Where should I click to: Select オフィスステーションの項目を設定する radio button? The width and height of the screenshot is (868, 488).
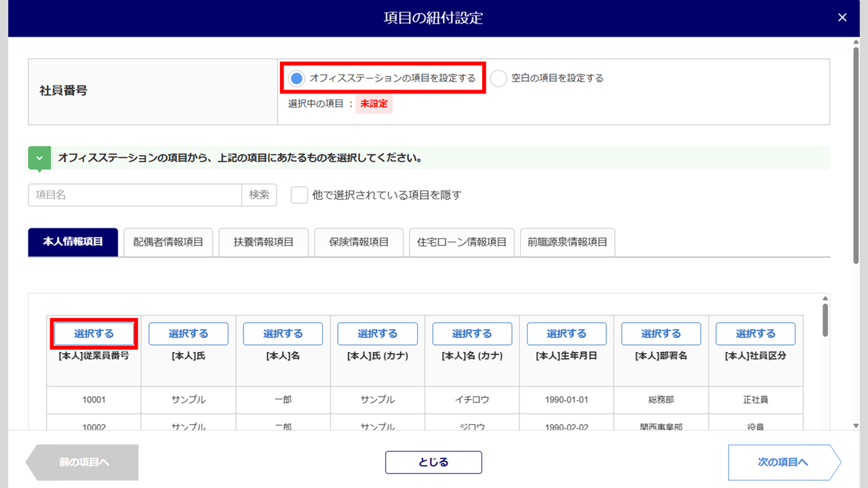pos(296,79)
